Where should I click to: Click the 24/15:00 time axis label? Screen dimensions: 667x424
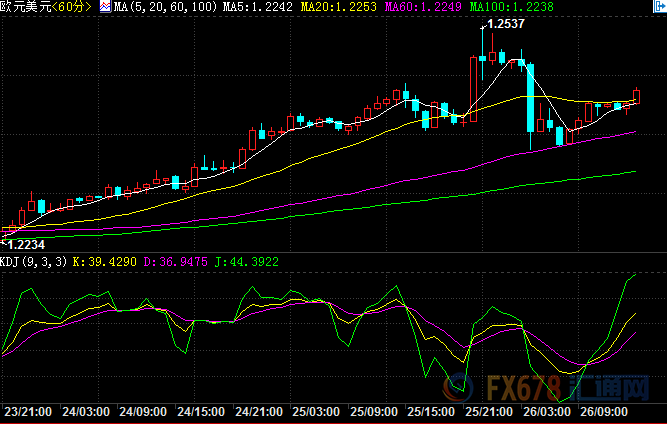201,412
